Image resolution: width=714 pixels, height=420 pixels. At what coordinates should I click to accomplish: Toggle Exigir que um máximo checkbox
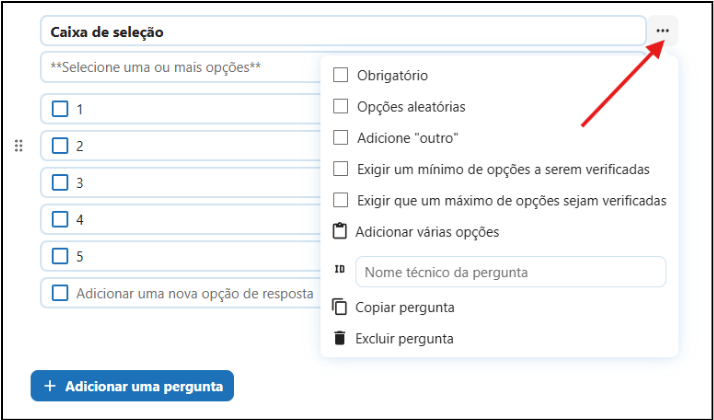click(x=340, y=200)
